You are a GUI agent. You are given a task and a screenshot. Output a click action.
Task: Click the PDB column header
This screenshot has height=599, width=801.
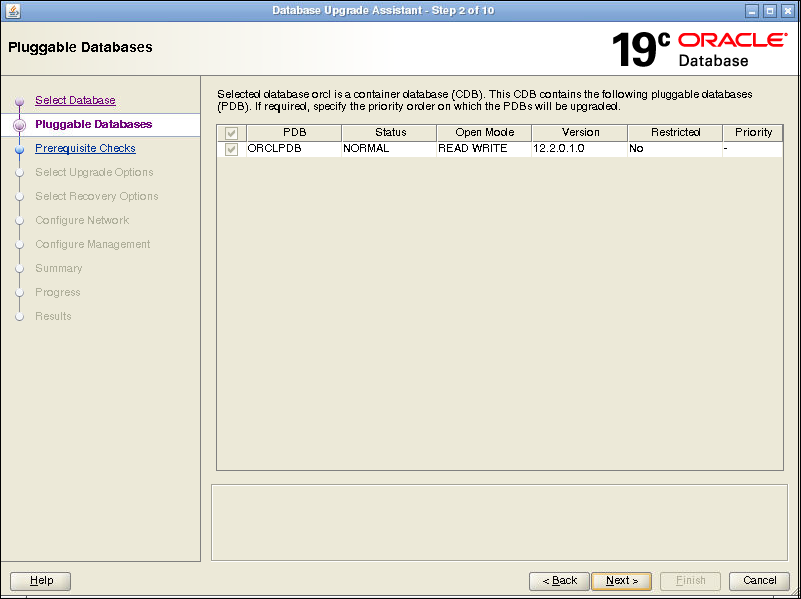pos(294,132)
